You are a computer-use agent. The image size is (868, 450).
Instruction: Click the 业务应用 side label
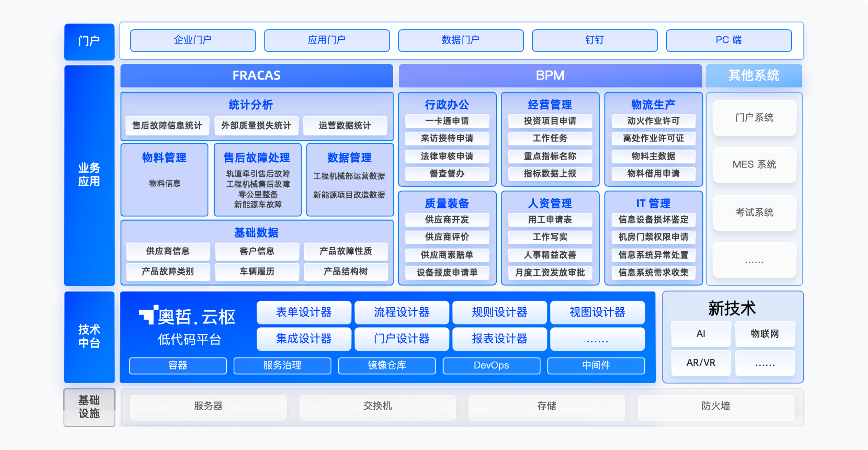89,175
